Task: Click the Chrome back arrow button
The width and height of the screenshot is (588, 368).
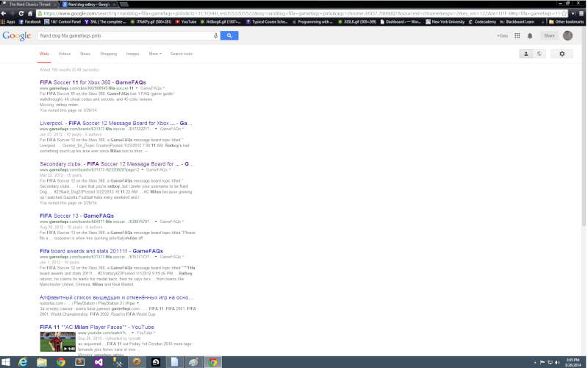Action: click(x=4, y=13)
